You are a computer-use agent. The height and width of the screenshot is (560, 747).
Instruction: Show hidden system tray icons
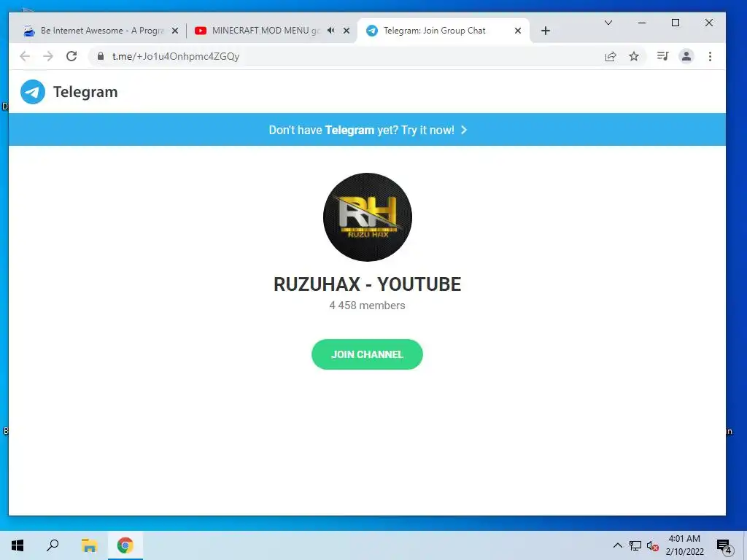pyautogui.click(x=617, y=545)
